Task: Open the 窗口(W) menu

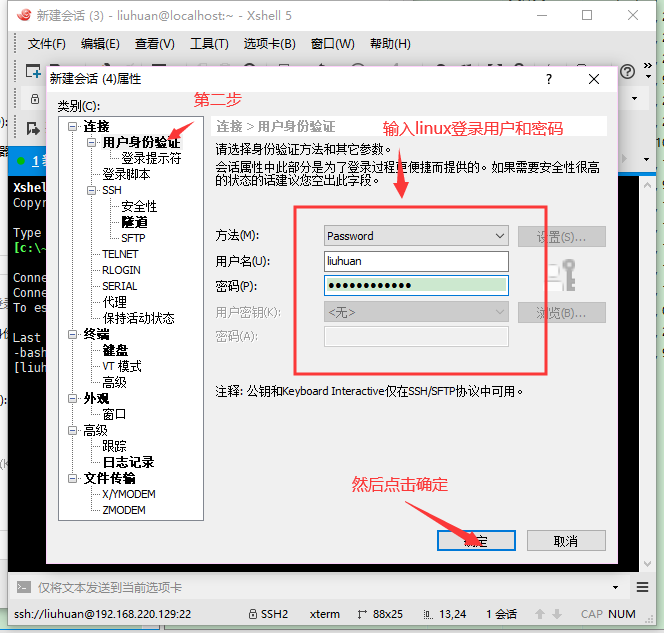Action: pyautogui.click(x=332, y=44)
